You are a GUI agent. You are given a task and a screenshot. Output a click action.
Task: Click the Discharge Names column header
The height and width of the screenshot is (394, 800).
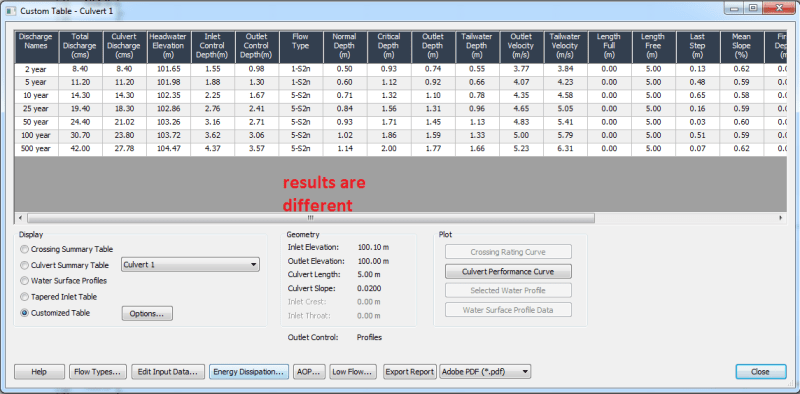[x=36, y=47]
